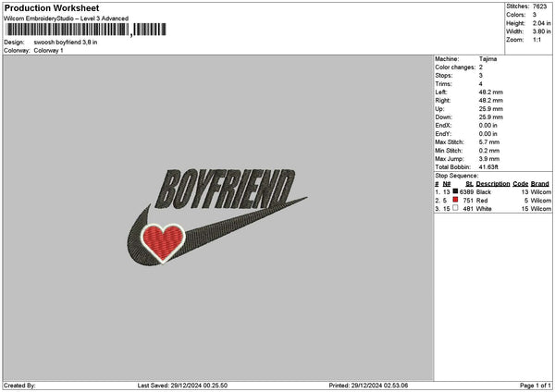The height and width of the screenshot is (392, 555).
Task: Click the Colorway 1 value
Action: coord(48,51)
